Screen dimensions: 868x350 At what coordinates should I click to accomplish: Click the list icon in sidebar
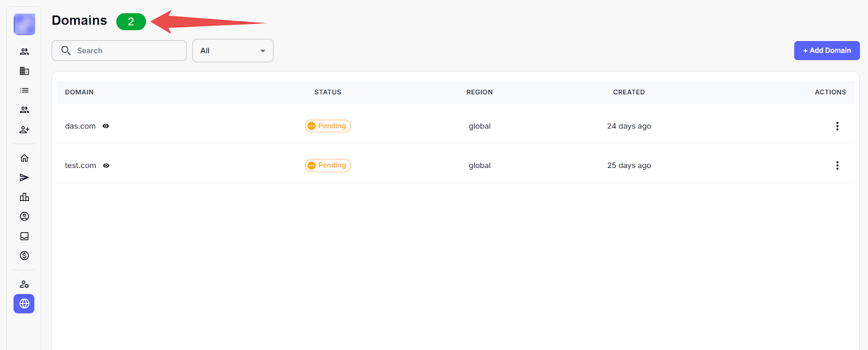24,90
